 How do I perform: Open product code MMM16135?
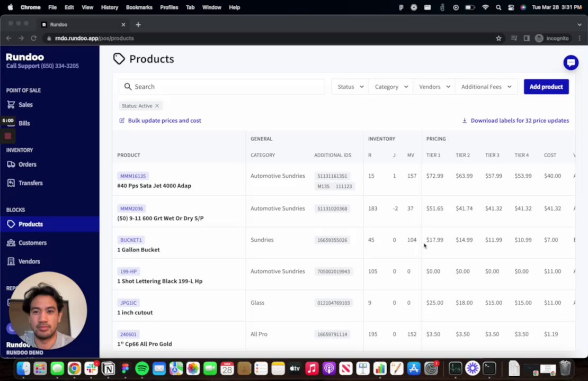pos(133,176)
